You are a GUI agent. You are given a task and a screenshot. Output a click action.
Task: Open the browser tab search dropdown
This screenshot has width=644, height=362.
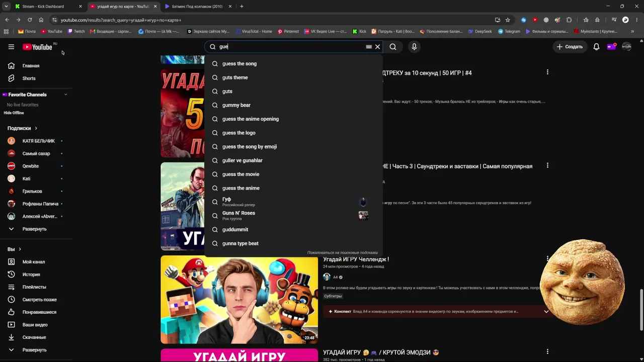click(6, 7)
